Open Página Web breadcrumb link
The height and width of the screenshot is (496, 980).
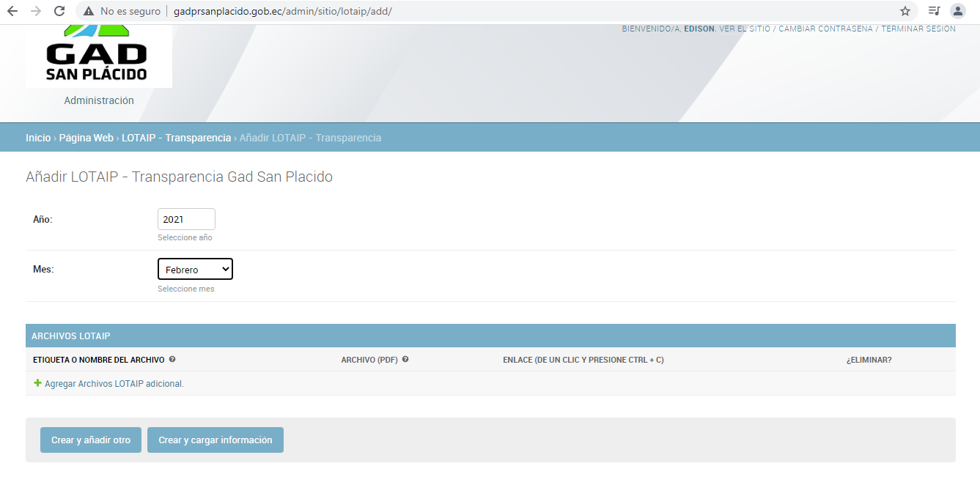(86, 138)
